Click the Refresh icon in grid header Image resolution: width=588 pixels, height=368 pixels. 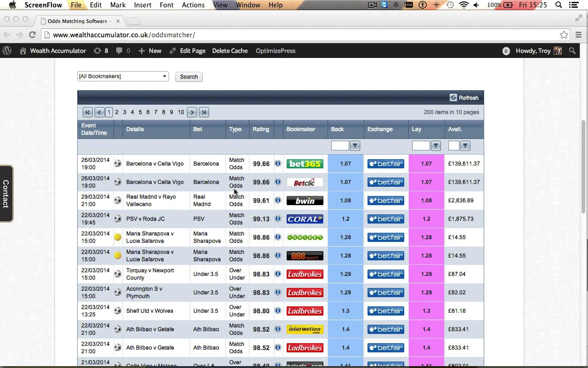pos(453,98)
